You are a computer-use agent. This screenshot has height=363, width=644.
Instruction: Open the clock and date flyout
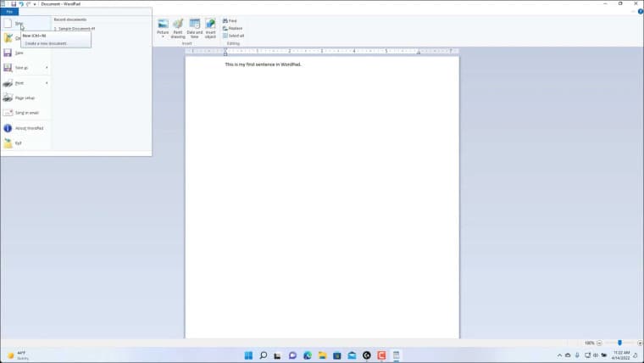coord(621,355)
